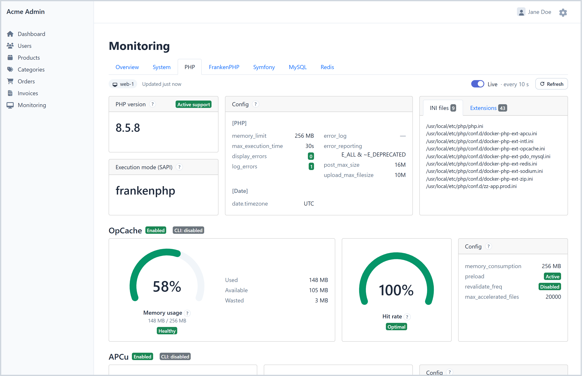
Task: Click the OpCache Enabled badge
Action: [x=156, y=230]
